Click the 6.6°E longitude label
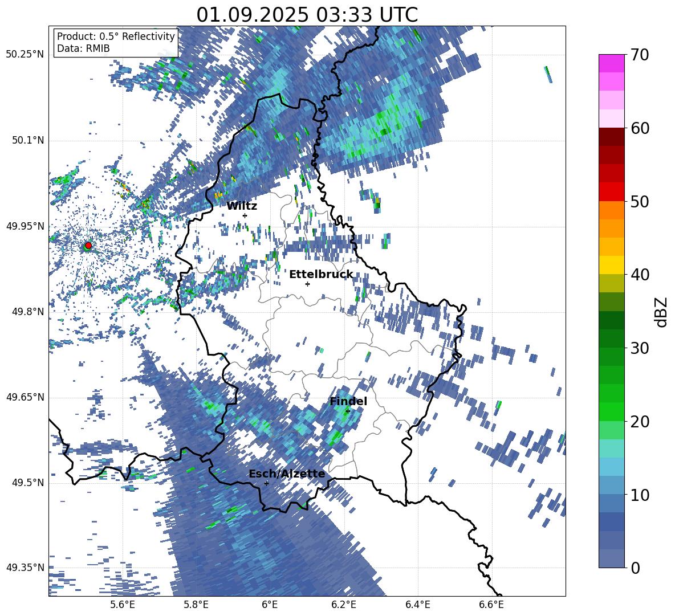The width and height of the screenshot is (675, 616). tap(491, 605)
